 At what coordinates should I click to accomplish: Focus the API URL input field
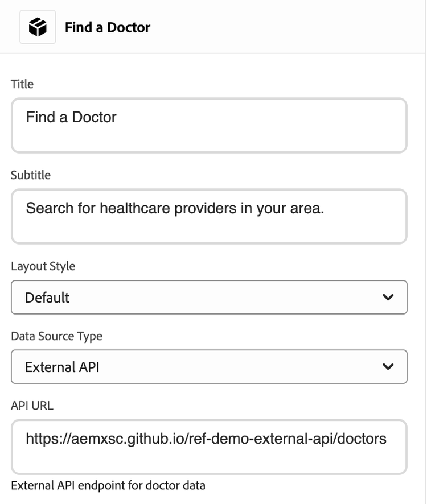point(209,447)
